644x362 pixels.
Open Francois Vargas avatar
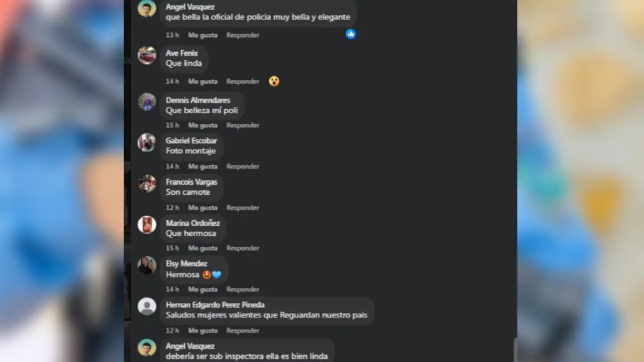tap(147, 184)
